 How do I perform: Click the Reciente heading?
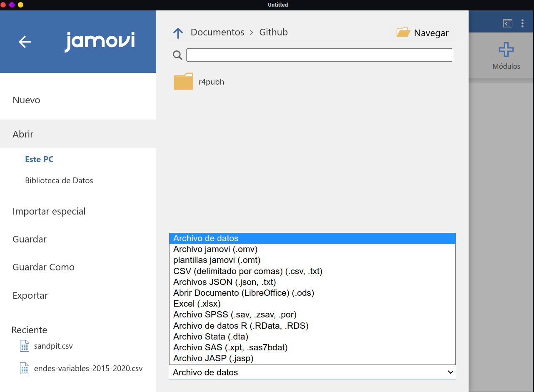(x=29, y=330)
